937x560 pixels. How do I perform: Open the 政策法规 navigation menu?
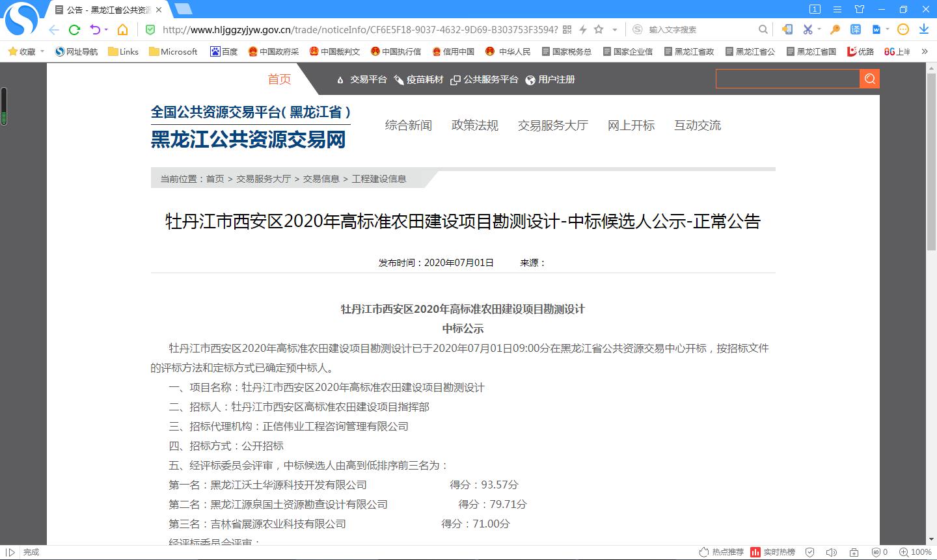[x=475, y=126]
